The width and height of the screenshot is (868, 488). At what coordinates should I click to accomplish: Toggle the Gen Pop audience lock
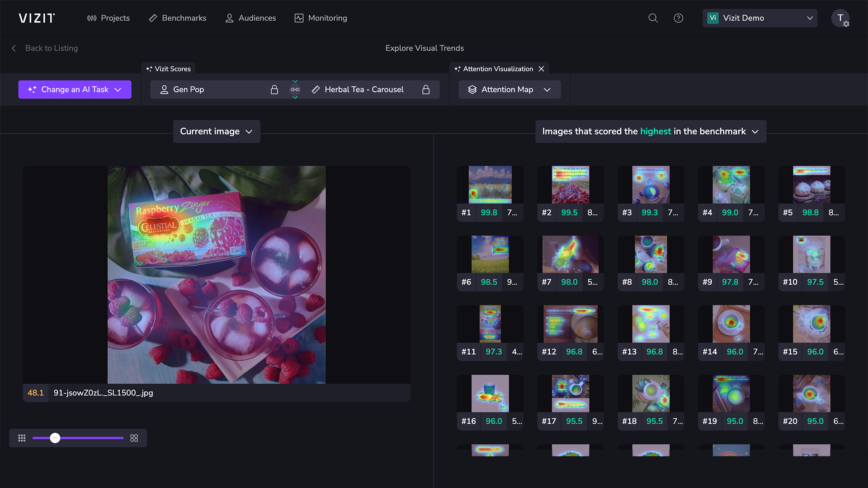274,89
